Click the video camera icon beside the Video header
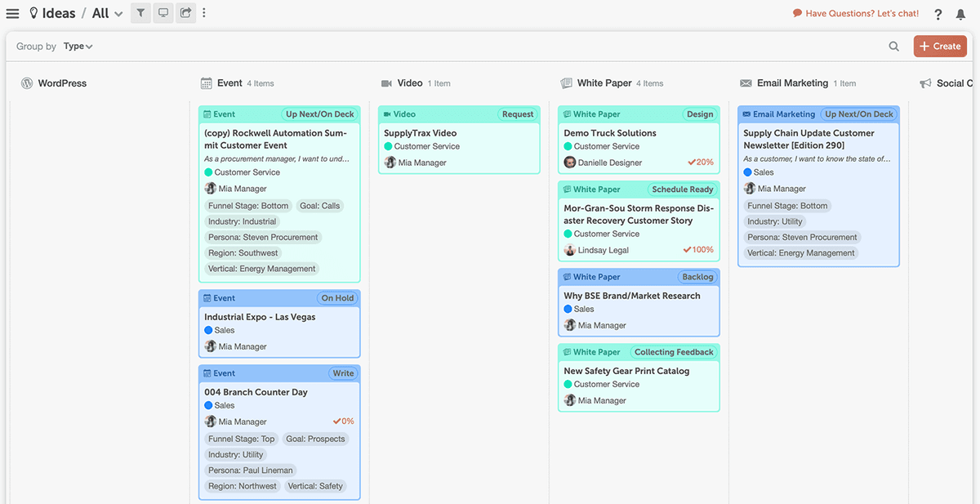Screen dimensions: 980x504 click(x=386, y=83)
